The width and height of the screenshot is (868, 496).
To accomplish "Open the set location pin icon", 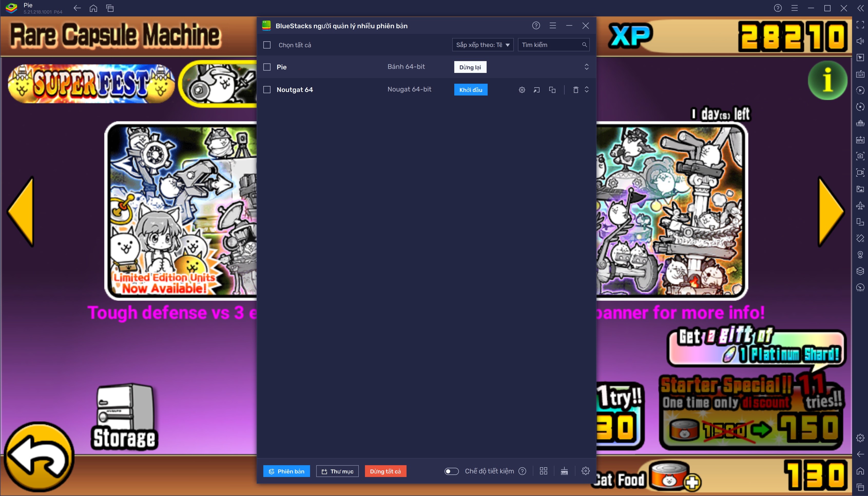I will pyautogui.click(x=860, y=254).
